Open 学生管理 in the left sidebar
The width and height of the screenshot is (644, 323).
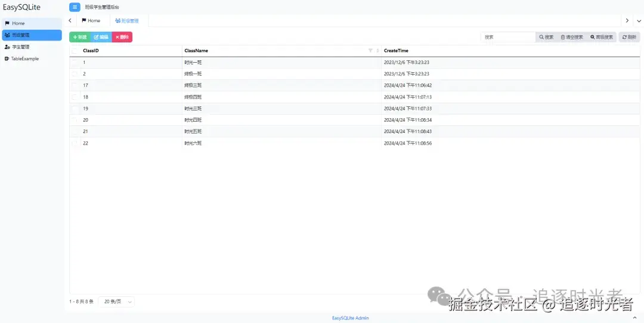pyautogui.click(x=32, y=47)
